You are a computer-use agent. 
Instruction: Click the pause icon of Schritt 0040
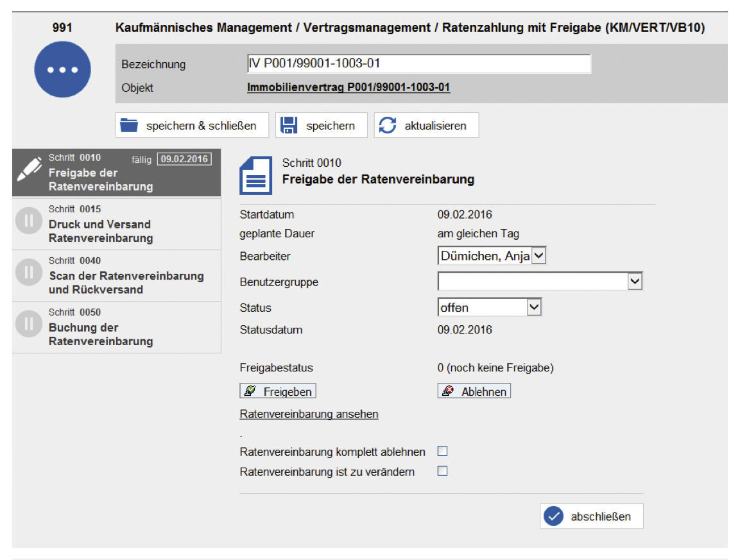point(28,273)
